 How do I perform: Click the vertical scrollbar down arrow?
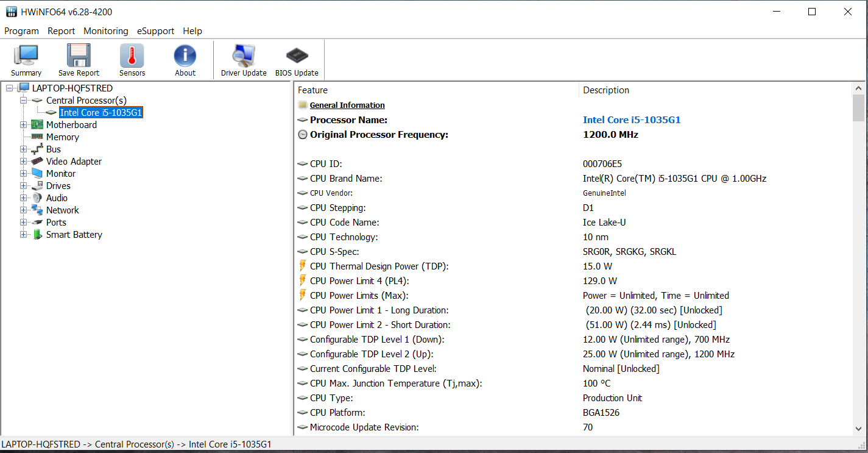pos(858,429)
